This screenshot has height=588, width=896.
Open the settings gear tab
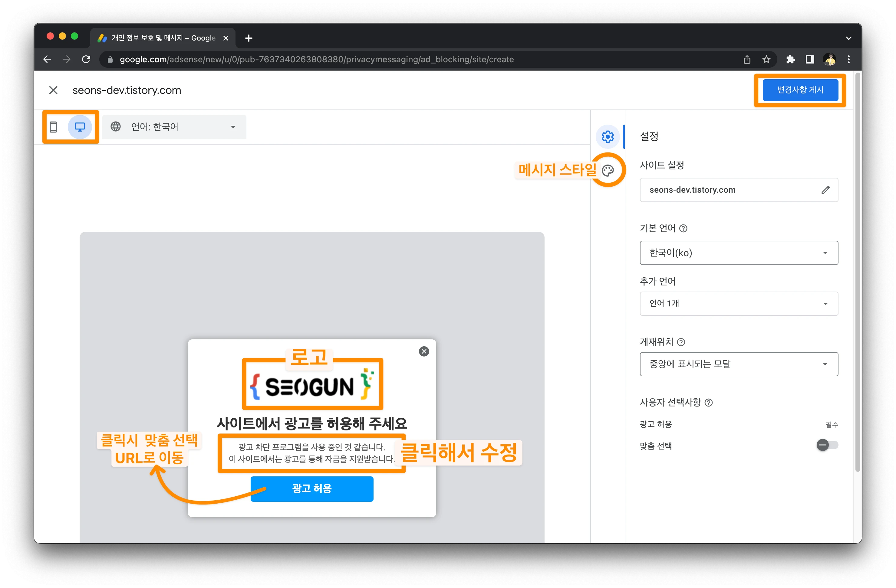pyautogui.click(x=608, y=136)
